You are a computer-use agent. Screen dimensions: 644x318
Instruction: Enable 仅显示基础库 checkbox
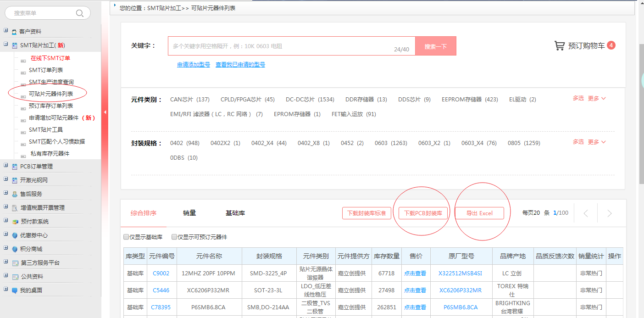click(126, 237)
